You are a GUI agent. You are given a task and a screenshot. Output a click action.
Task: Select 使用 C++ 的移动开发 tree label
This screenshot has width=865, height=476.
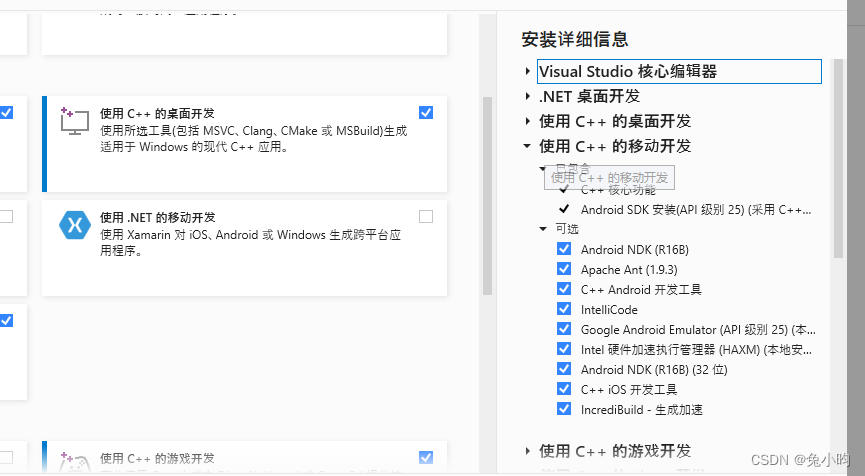pyautogui.click(x=615, y=146)
